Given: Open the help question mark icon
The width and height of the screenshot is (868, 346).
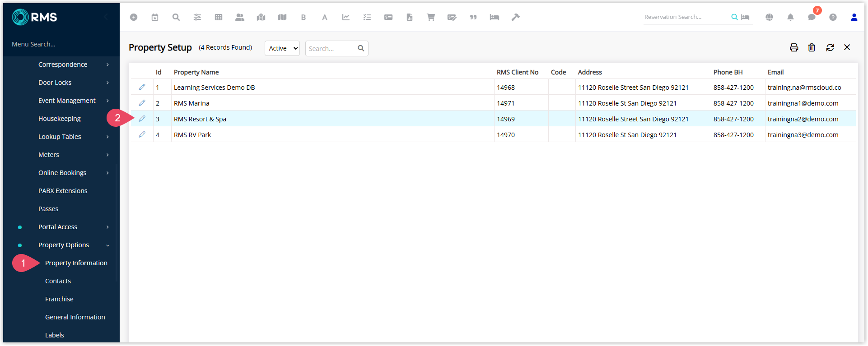Looking at the screenshot, I should (833, 17).
